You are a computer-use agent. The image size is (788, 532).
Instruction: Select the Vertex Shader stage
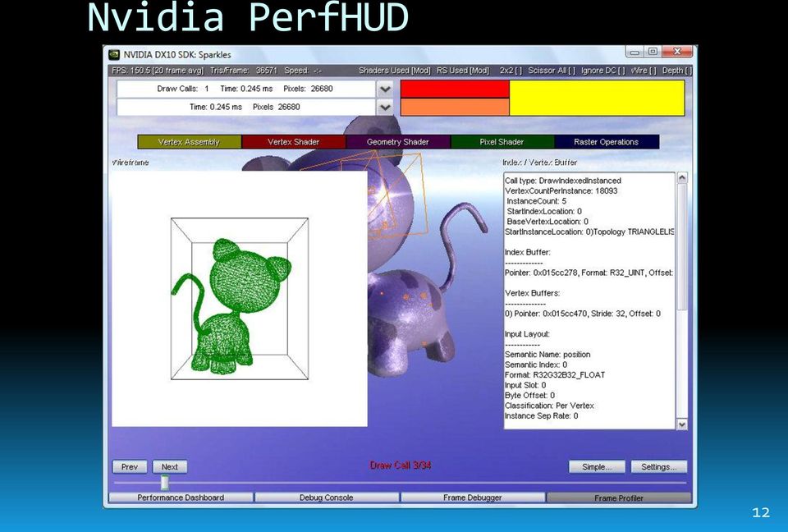coord(294,142)
